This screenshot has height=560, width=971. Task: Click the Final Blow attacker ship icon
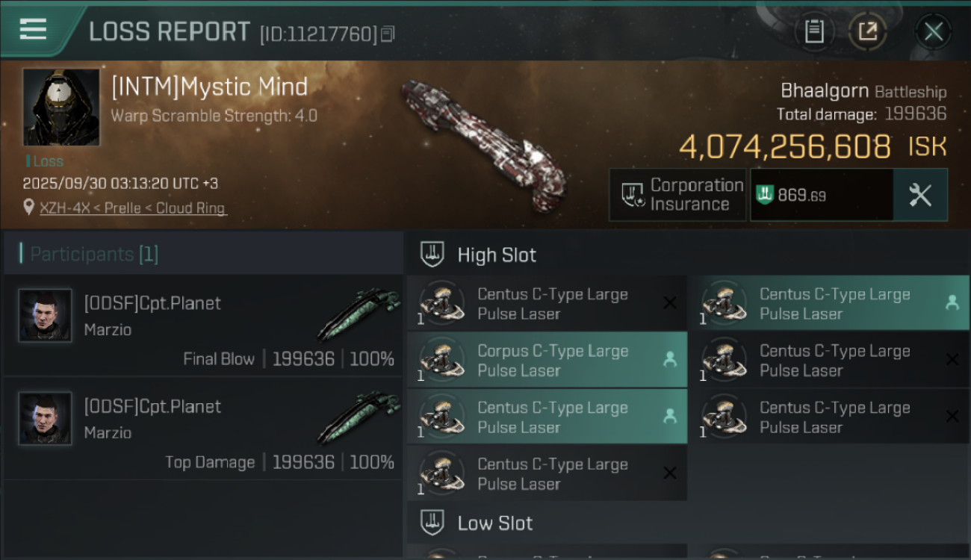(359, 314)
